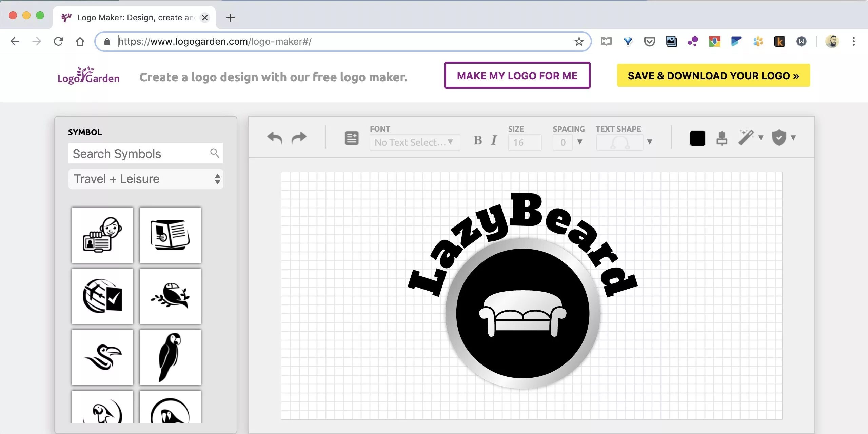
Task: Click the blue Y funnel extension icon
Action: point(628,41)
